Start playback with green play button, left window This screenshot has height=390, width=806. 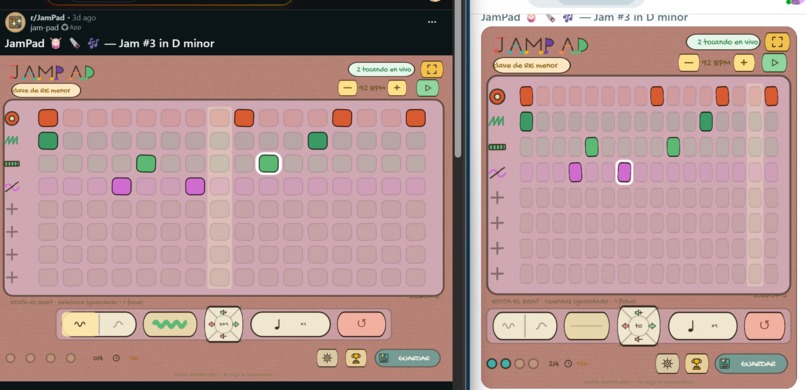pyautogui.click(x=428, y=88)
